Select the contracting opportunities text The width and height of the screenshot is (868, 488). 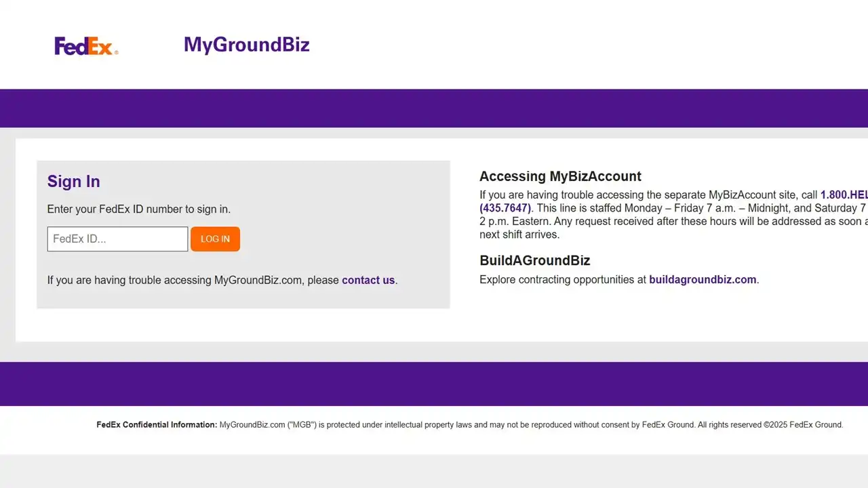[563, 279]
